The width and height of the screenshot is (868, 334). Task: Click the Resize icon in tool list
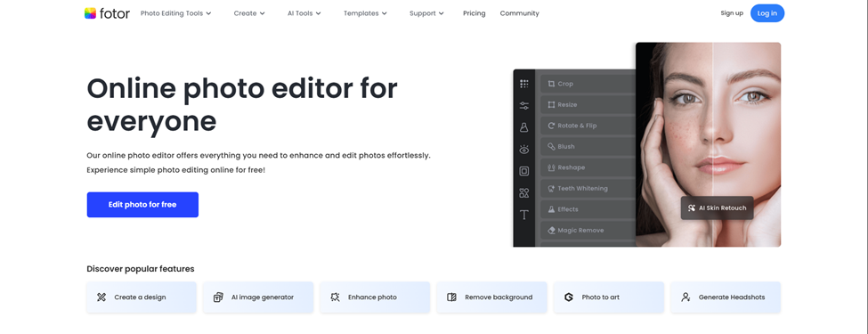[551, 105]
